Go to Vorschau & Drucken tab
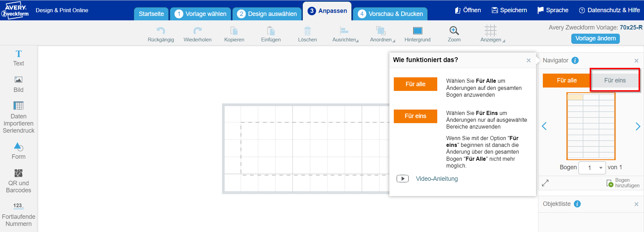Image resolution: width=644 pixels, height=232 pixels. click(x=390, y=14)
